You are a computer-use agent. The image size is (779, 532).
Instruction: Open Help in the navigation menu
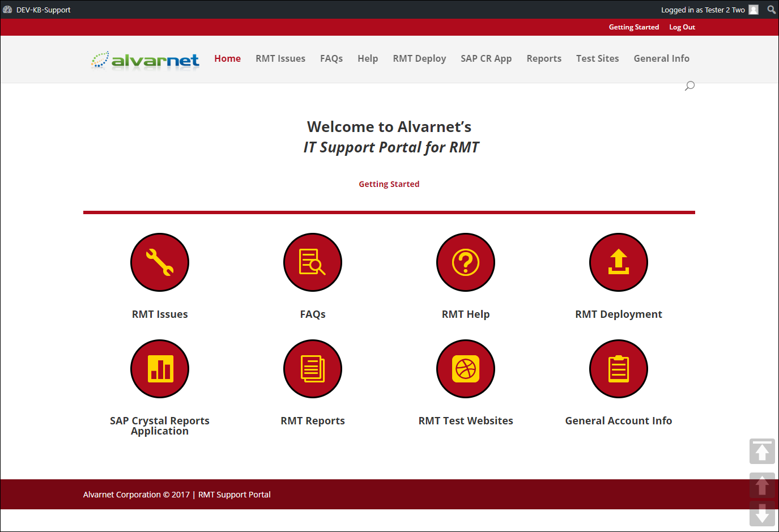(x=368, y=58)
